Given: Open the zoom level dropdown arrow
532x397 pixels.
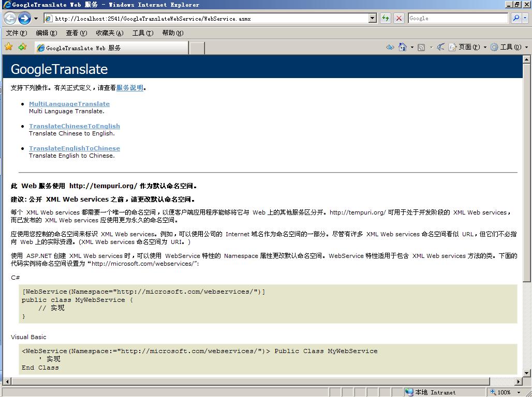Looking at the screenshot, I should coord(519,392).
